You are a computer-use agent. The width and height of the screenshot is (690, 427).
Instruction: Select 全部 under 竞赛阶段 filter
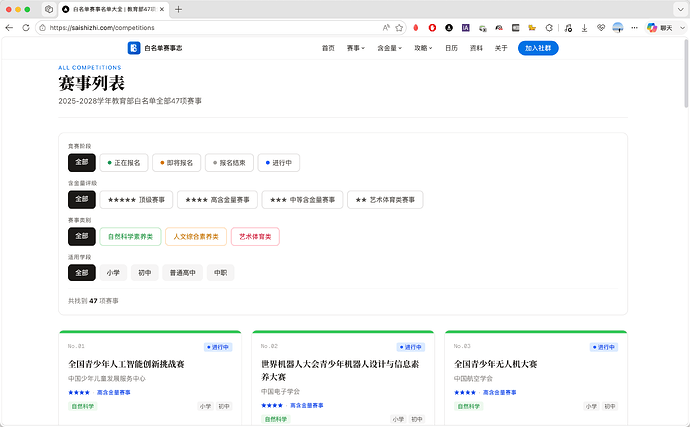point(82,162)
